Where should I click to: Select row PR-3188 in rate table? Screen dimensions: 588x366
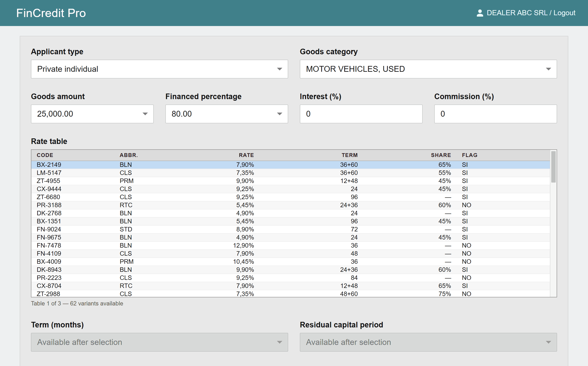[290, 205]
